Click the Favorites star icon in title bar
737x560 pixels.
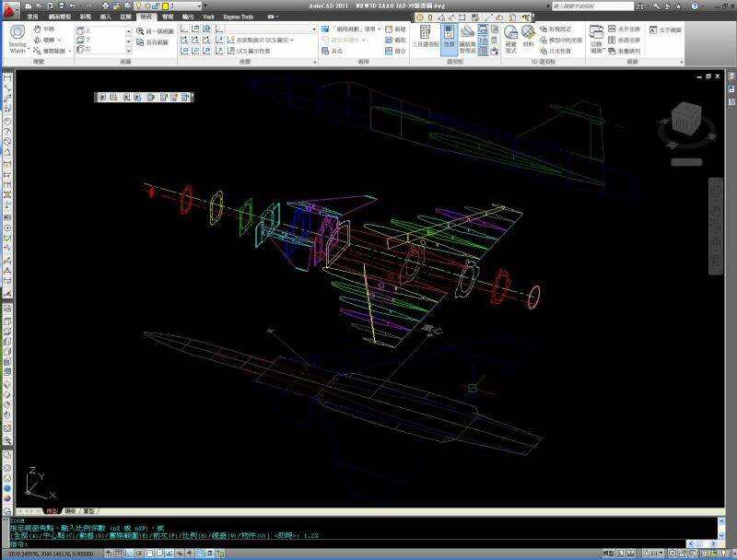pyautogui.click(x=678, y=6)
